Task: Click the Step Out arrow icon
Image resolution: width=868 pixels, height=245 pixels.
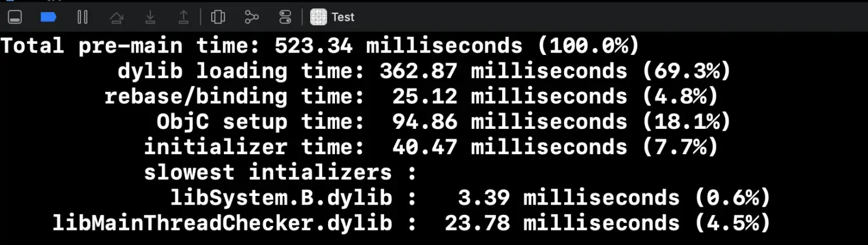Action: pos(183,17)
